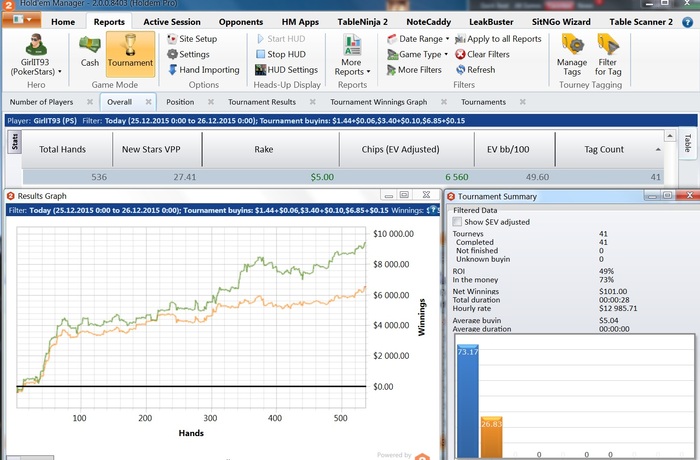The image size is (700, 460).
Task: Sort by Rake column header
Action: click(x=271, y=150)
